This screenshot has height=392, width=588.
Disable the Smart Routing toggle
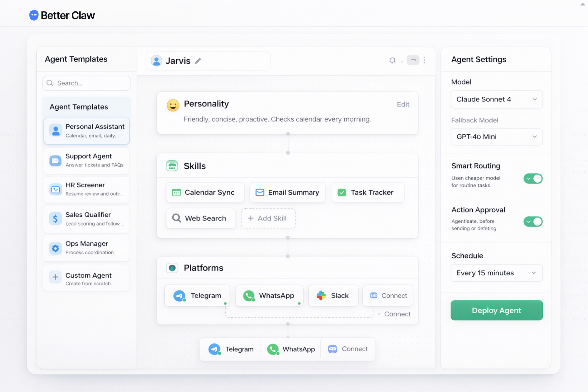click(x=533, y=179)
